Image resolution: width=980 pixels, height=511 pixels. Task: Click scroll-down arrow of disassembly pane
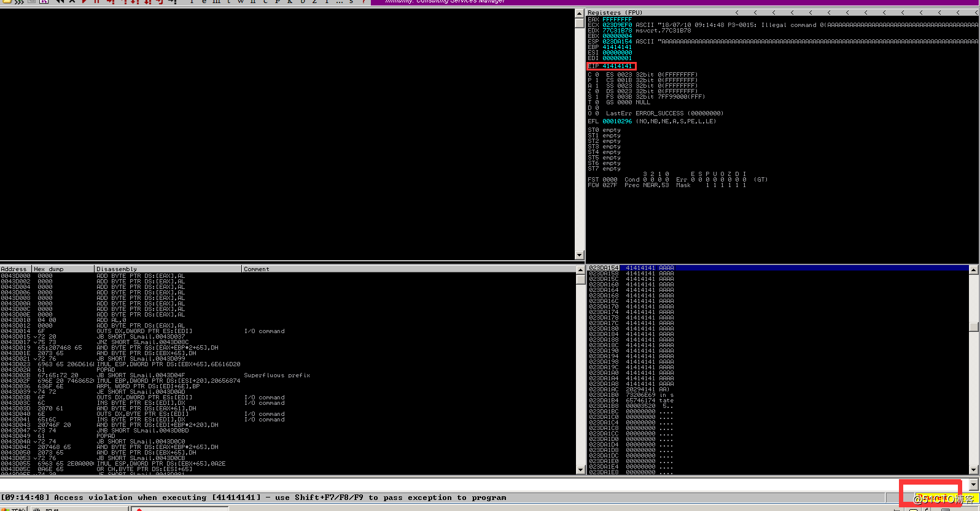pos(580,255)
